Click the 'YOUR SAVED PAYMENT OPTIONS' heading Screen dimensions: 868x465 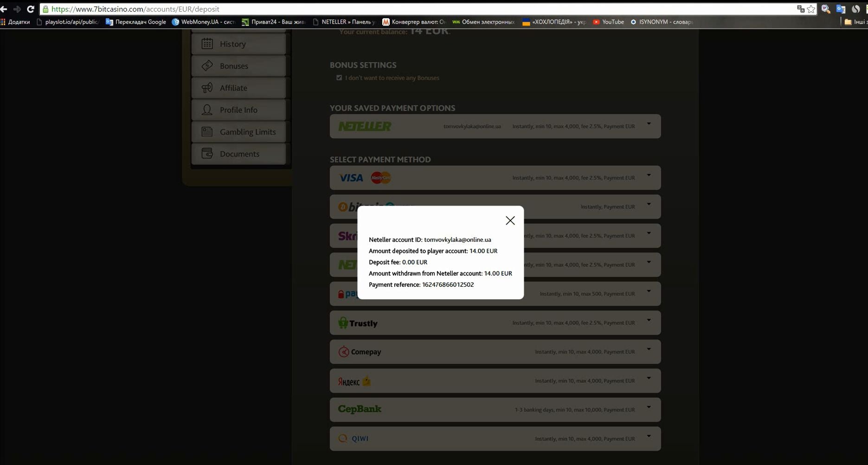(392, 108)
